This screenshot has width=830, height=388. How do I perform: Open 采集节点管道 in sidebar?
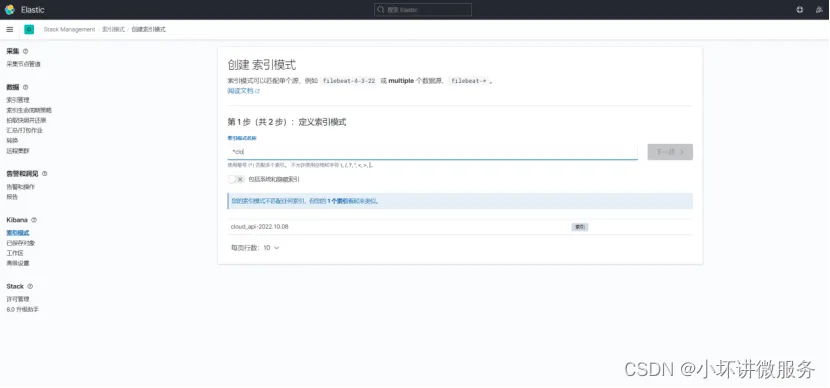pos(23,64)
